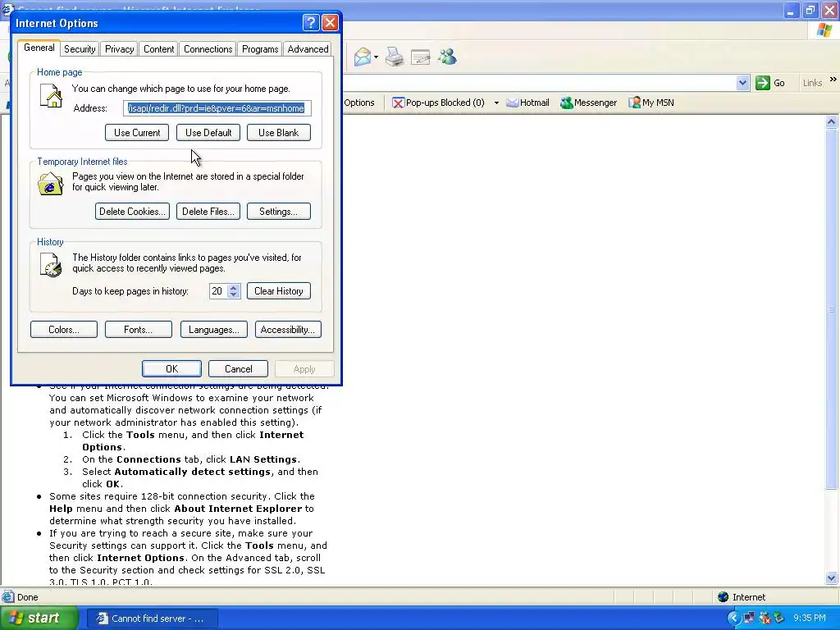The height and width of the screenshot is (630, 840).
Task: Click the Edit page toolbar icon
Action: 421,57
